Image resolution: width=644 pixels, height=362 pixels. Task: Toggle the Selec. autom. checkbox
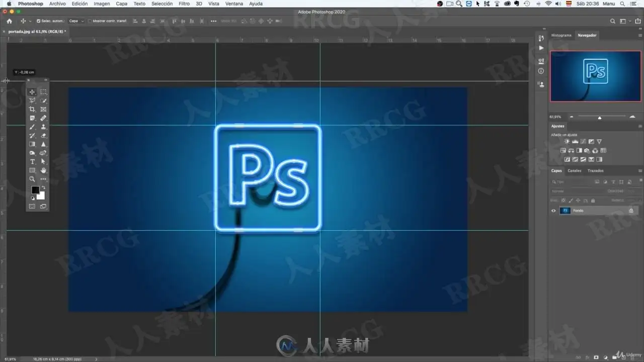pos(39,21)
